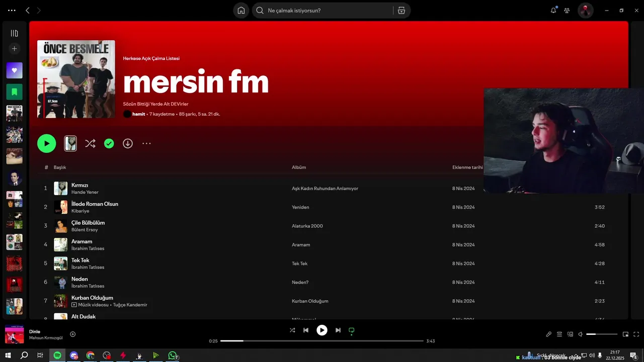
Task: Play the mersin fm playlist
Action: pyautogui.click(x=46, y=143)
